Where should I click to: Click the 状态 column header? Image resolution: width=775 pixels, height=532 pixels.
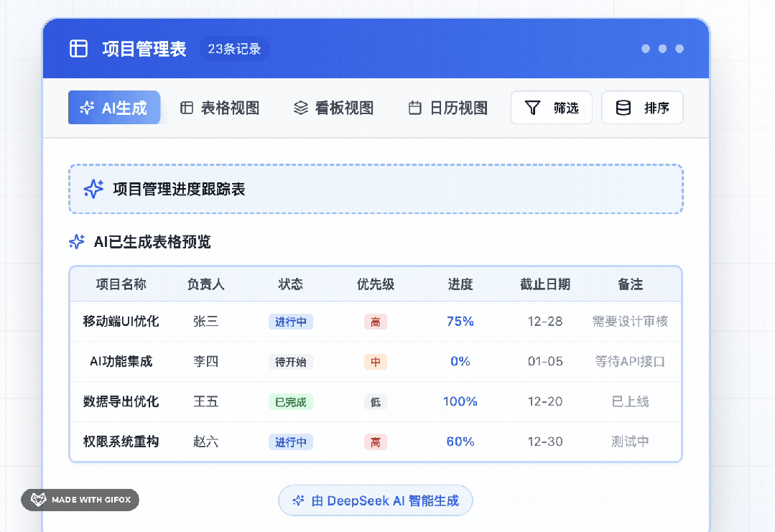(291, 284)
